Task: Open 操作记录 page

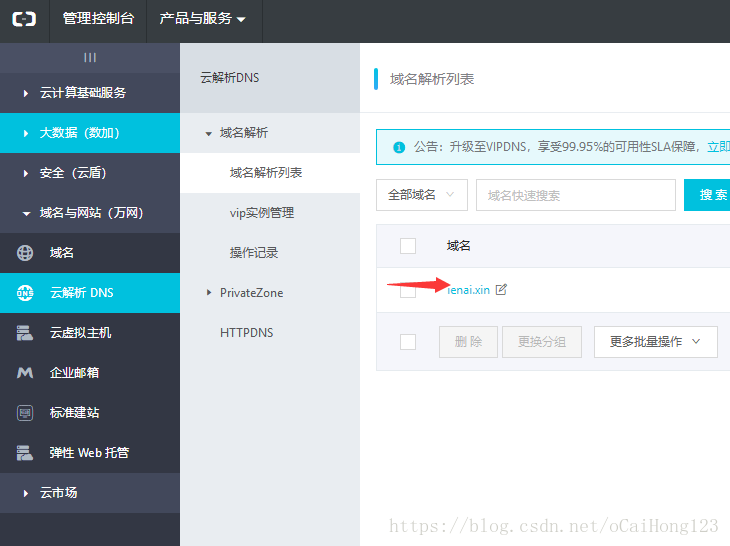Action: (x=270, y=253)
